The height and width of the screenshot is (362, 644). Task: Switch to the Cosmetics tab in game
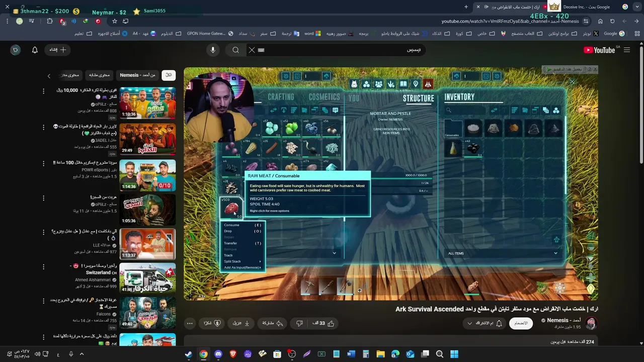tap(324, 97)
